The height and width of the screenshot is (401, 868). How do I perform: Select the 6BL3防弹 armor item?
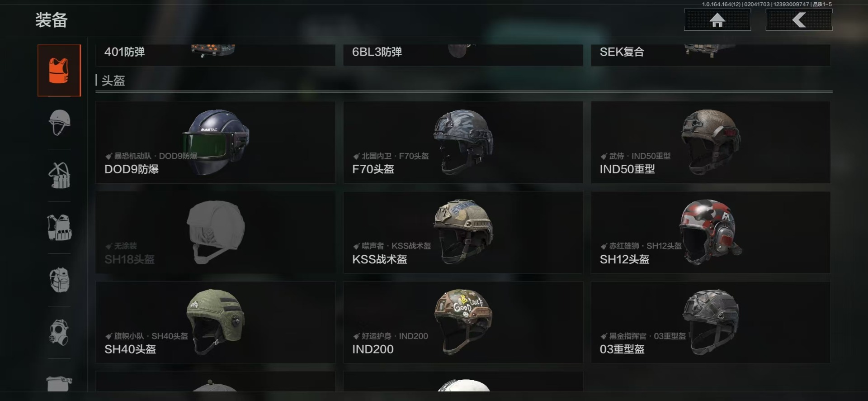[x=463, y=55]
